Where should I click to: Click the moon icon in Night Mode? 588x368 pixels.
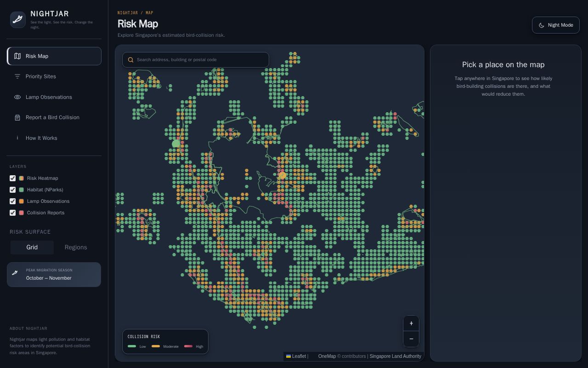[x=542, y=25]
